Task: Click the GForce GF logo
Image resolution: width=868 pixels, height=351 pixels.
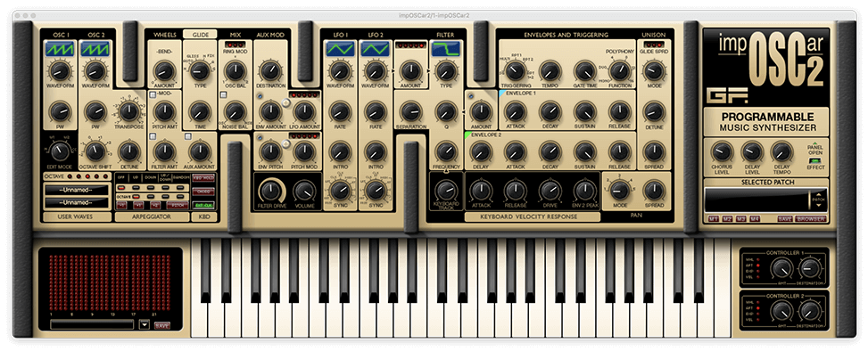Action: (727, 95)
